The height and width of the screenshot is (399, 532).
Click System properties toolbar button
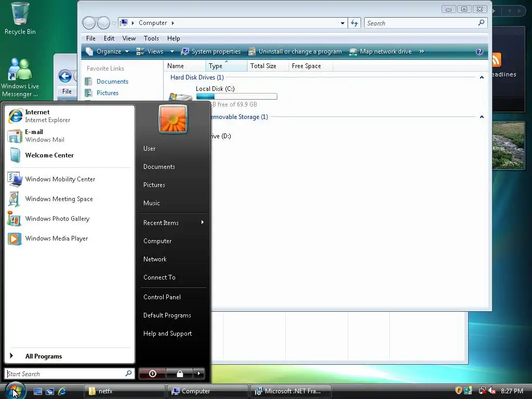click(211, 51)
